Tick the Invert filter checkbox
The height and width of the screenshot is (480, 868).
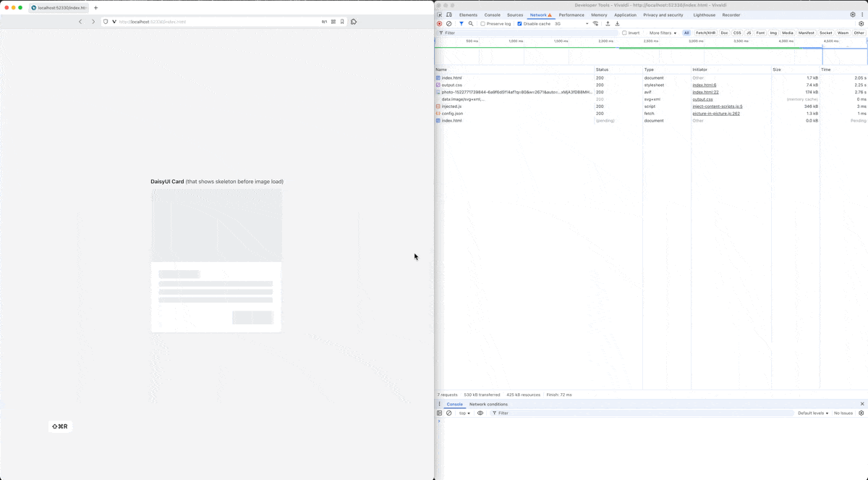point(624,33)
